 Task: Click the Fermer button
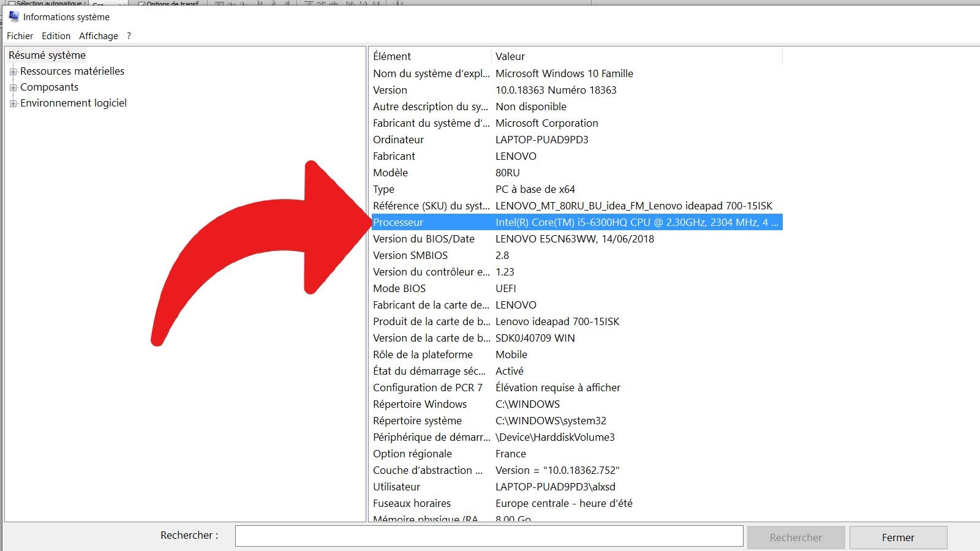pos(898,538)
